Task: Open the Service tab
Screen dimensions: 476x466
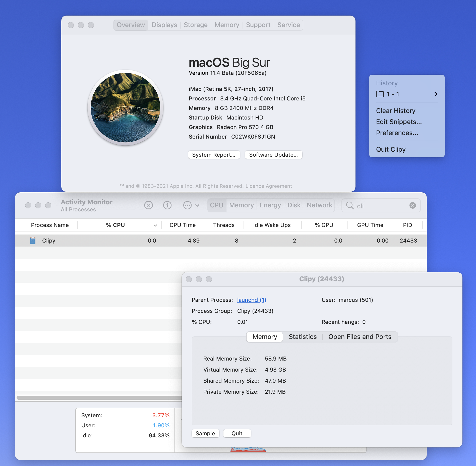Action: click(288, 25)
